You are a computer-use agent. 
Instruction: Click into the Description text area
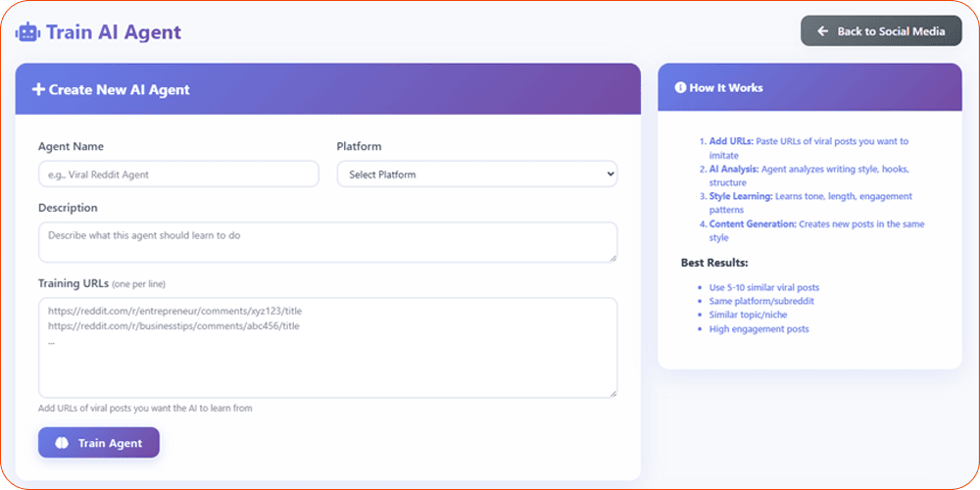coord(327,242)
